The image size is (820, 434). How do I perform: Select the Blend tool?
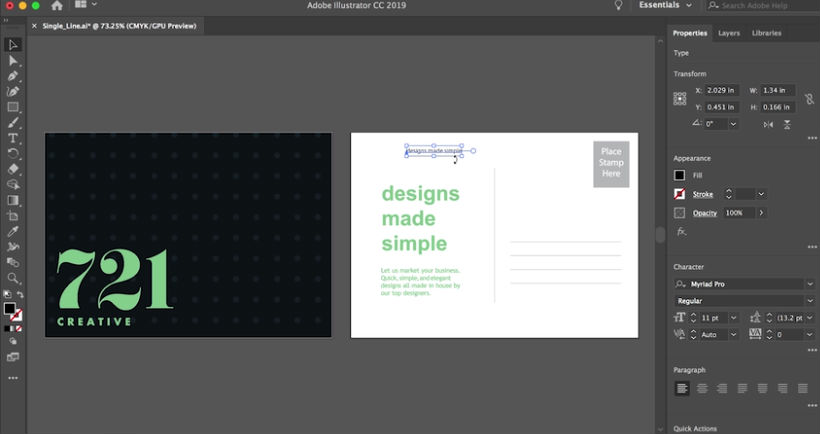(13, 262)
